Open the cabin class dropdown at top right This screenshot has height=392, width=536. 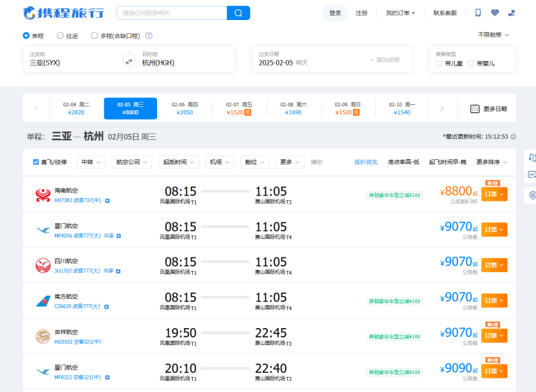[x=494, y=35]
